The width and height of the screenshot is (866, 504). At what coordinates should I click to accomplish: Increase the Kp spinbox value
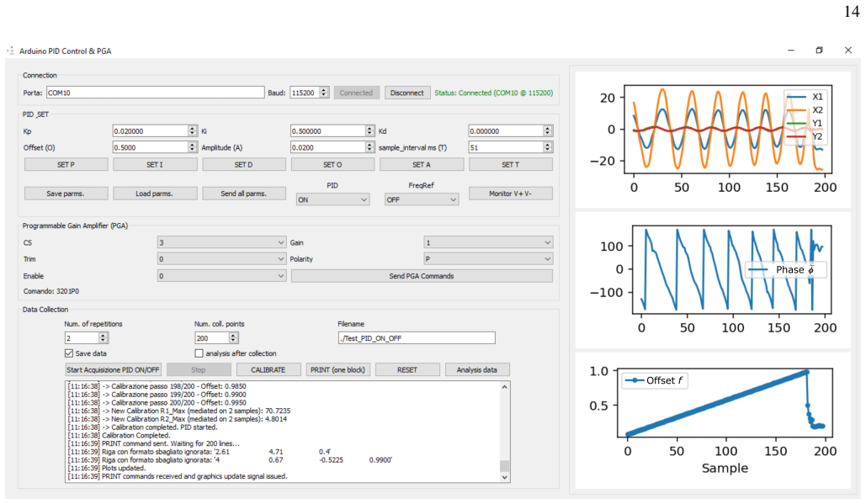click(192, 129)
